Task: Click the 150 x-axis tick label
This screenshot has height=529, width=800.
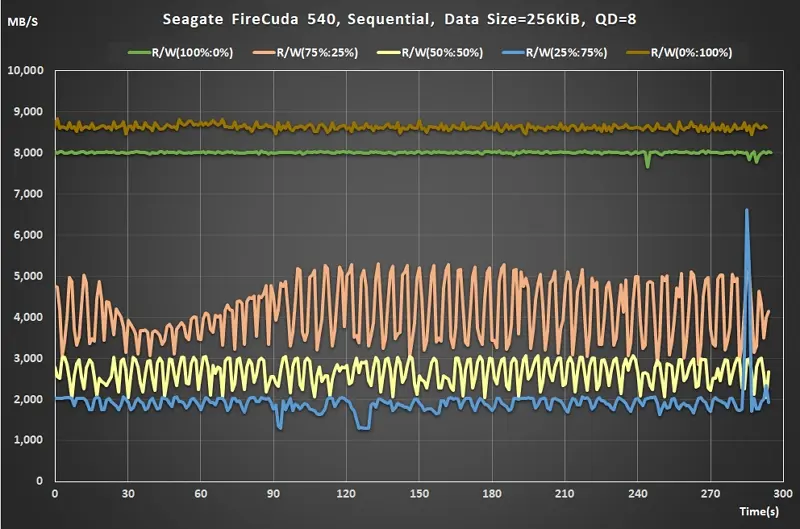Action: (419, 494)
